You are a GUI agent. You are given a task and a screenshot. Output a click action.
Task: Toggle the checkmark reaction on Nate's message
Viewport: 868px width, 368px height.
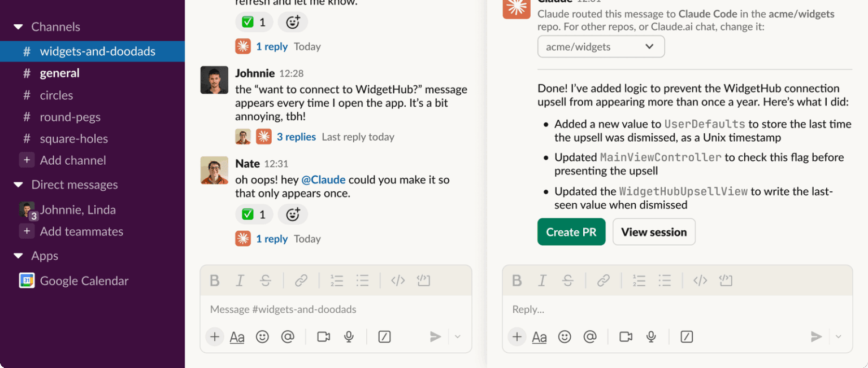point(254,214)
